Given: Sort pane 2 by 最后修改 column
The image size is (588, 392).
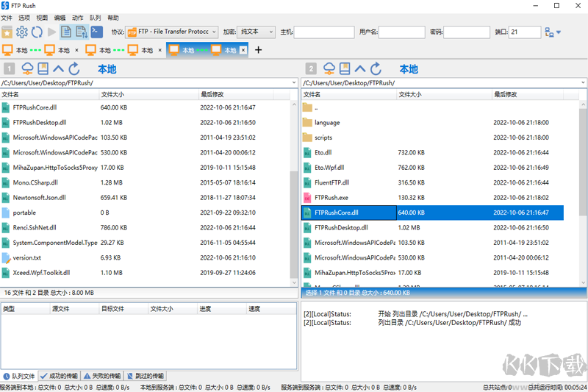Looking at the screenshot, I should pos(528,95).
